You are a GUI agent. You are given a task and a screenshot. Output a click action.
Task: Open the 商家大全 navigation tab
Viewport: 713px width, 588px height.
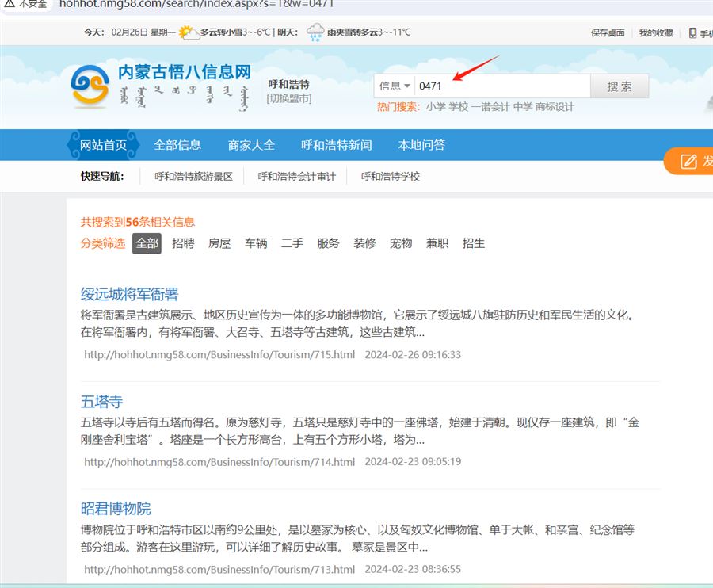pyautogui.click(x=251, y=145)
